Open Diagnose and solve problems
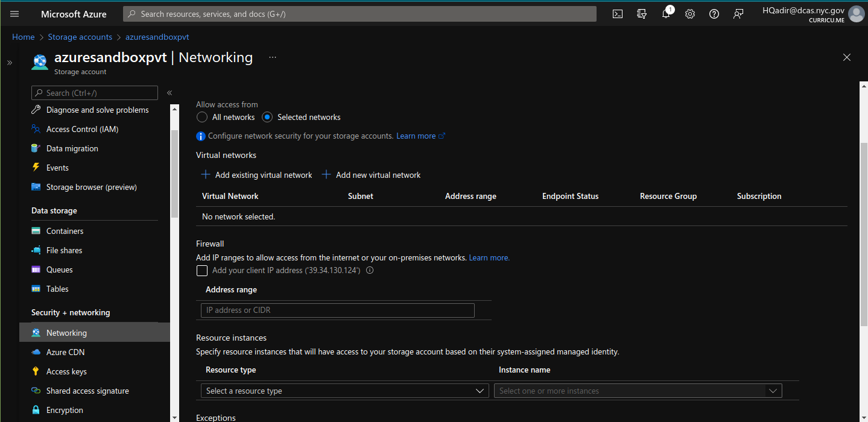The image size is (868, 422). [x=97, y=110]
